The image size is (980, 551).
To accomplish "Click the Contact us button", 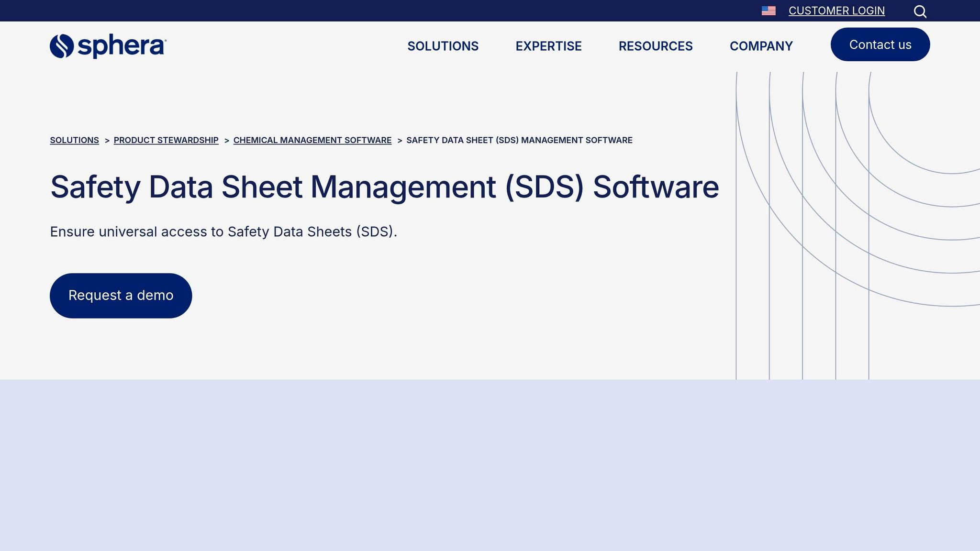I will tap(880, 44).
